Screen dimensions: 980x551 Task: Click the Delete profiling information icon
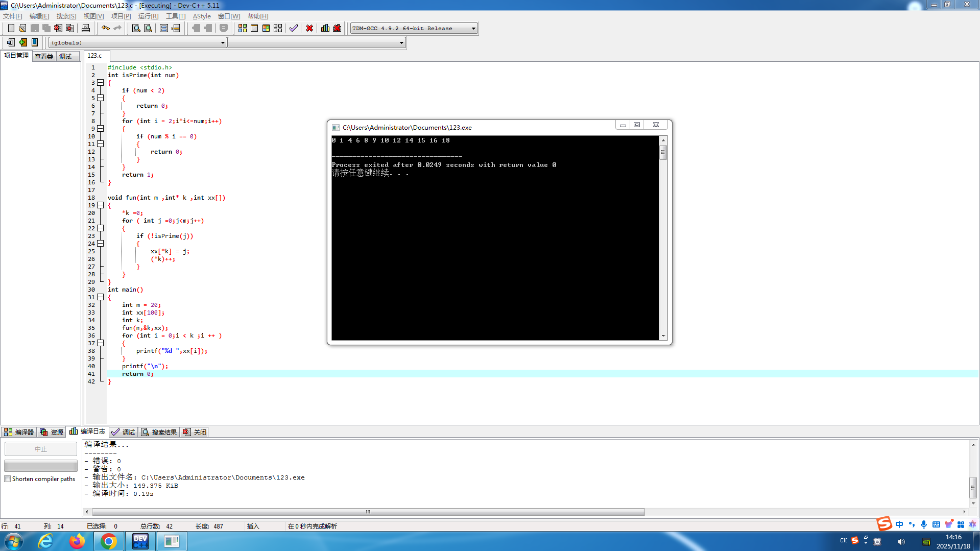coord(337,28)
